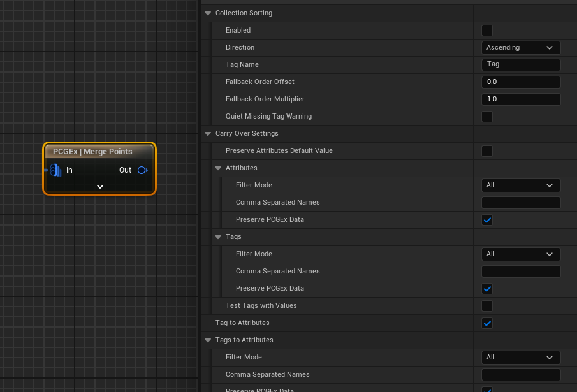Click the Tag Name input field

[x=520, y=65]
